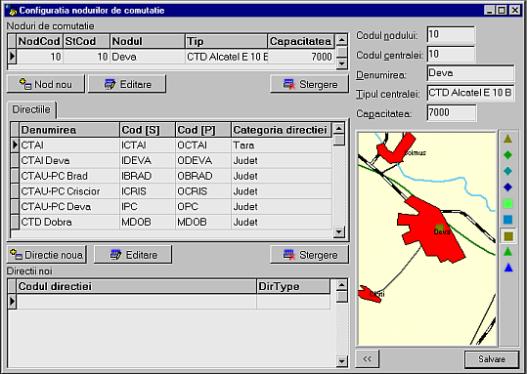Click down arrow of directions table scrollbar
Image resolution: width=527 pixels, height=374 pixels.
339,232
